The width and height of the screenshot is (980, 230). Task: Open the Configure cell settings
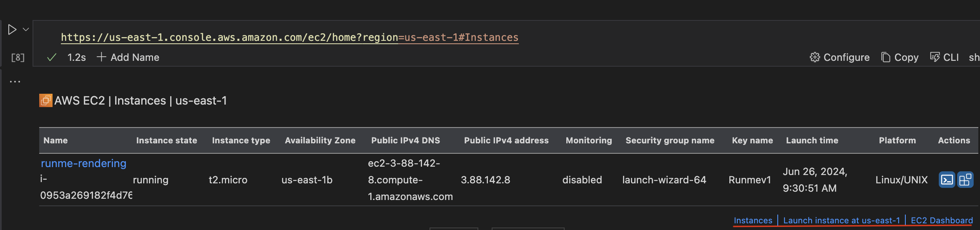pos(839,57)
